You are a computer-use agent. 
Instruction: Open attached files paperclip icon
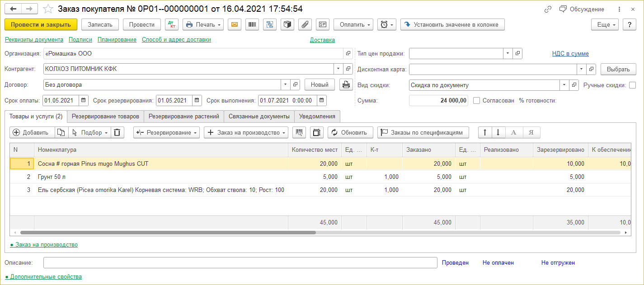click(305, 24)
